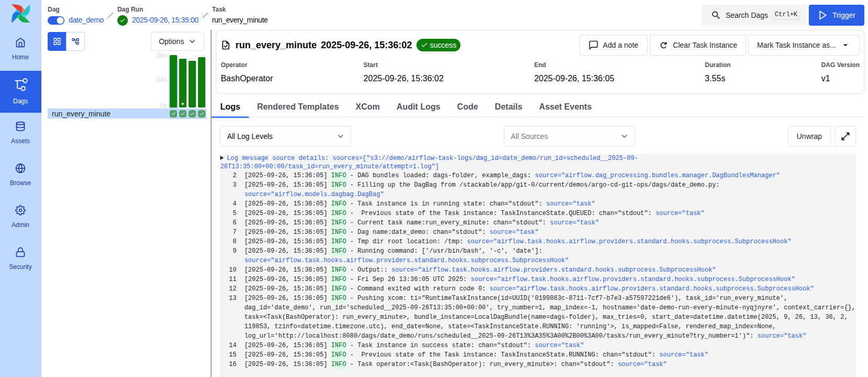Switch to the XCom tab
Viewport: 868px width, 377px height.
click(367, 106)
